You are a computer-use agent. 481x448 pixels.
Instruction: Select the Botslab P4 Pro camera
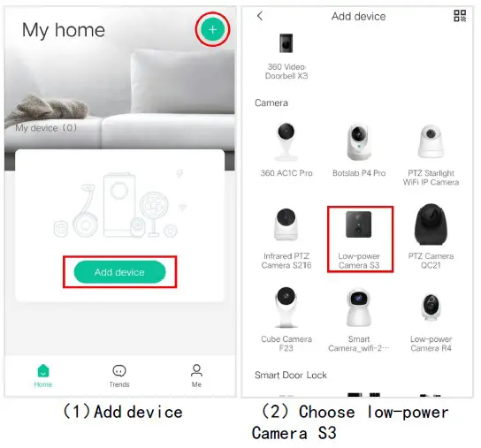[x=359, y=150]
